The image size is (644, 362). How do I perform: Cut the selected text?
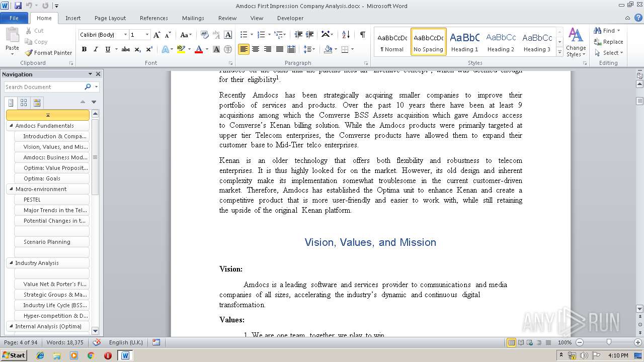point(34,31)
